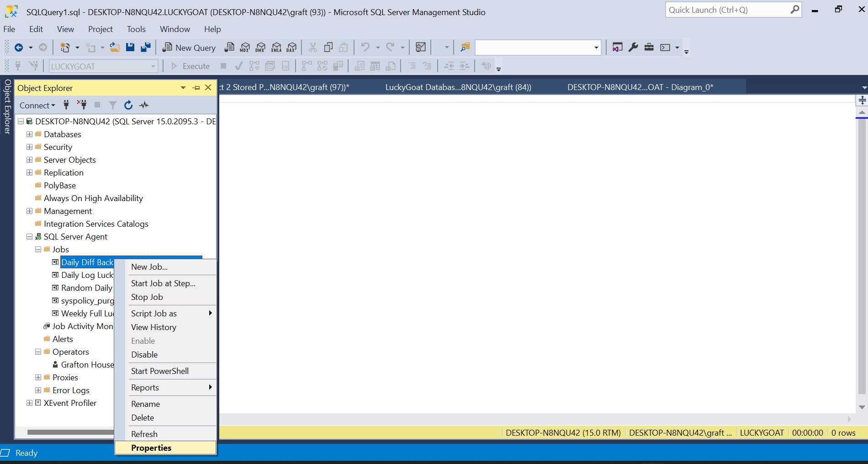Viewport: 868px width, 464px height.
Task: Switch to the LuckyGoat Database query tab
Action: [x=458, y=87]
